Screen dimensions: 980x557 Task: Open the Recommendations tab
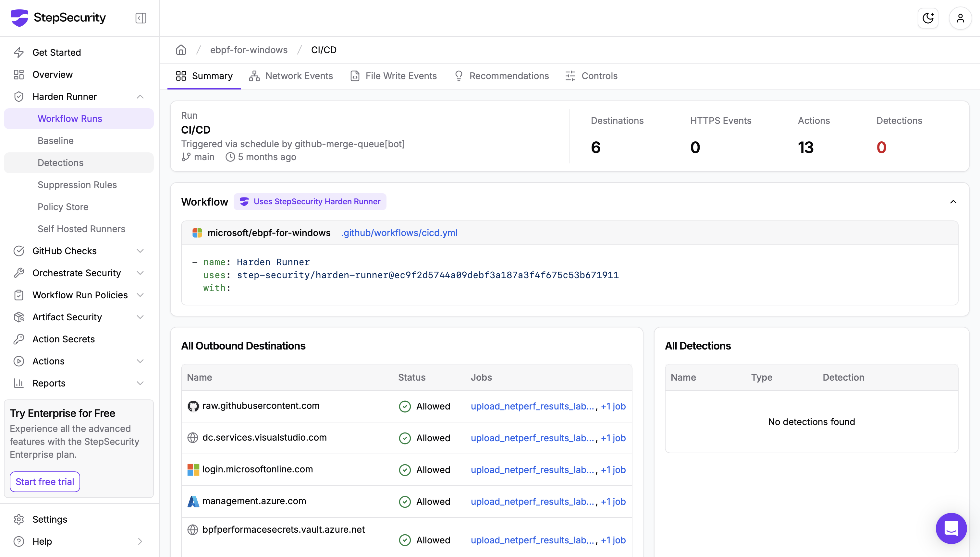tap(501, 76)
